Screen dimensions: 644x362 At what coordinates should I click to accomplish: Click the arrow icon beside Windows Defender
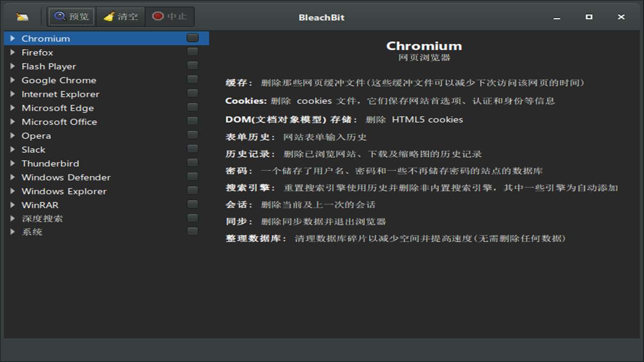click(13, 176)
